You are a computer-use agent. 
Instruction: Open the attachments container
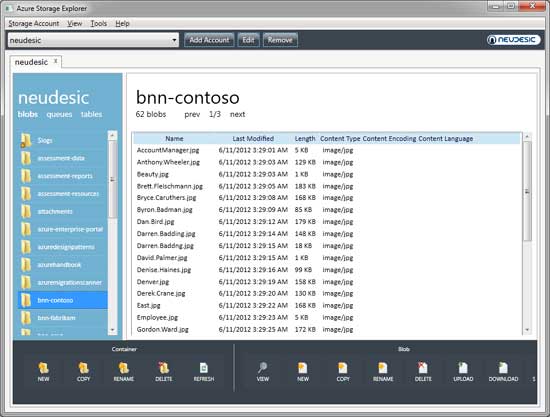pyautogui.click(x=63, y=211)
